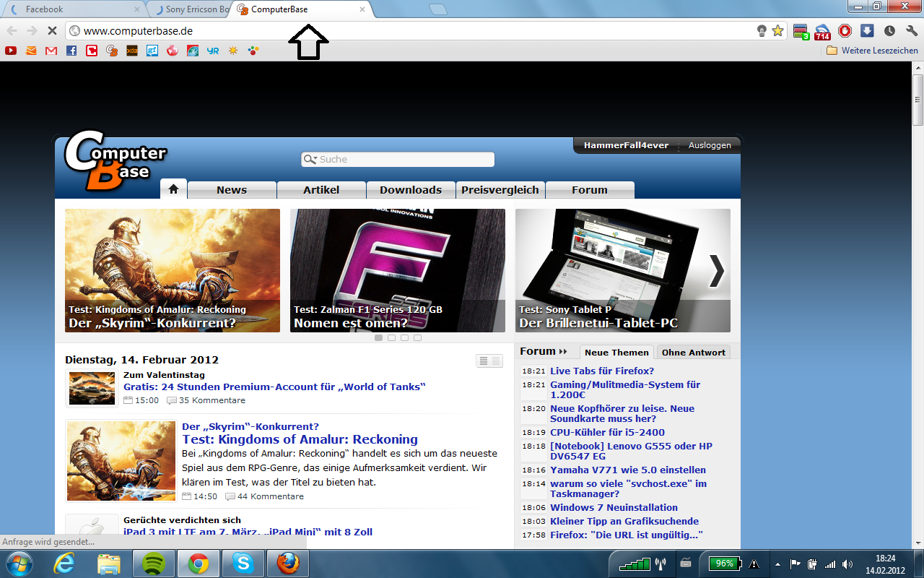Open the Windows Start menu

coord(19,563)
